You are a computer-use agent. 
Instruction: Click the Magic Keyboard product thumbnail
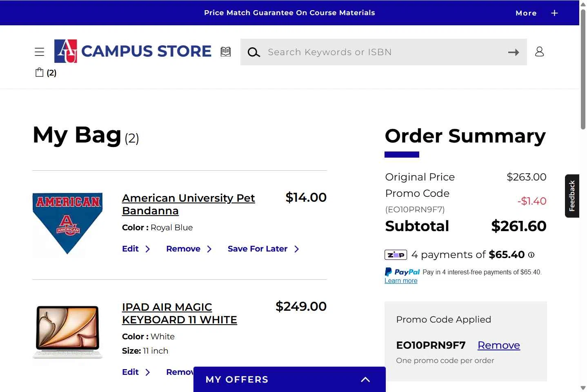click(x=67, y=332)
